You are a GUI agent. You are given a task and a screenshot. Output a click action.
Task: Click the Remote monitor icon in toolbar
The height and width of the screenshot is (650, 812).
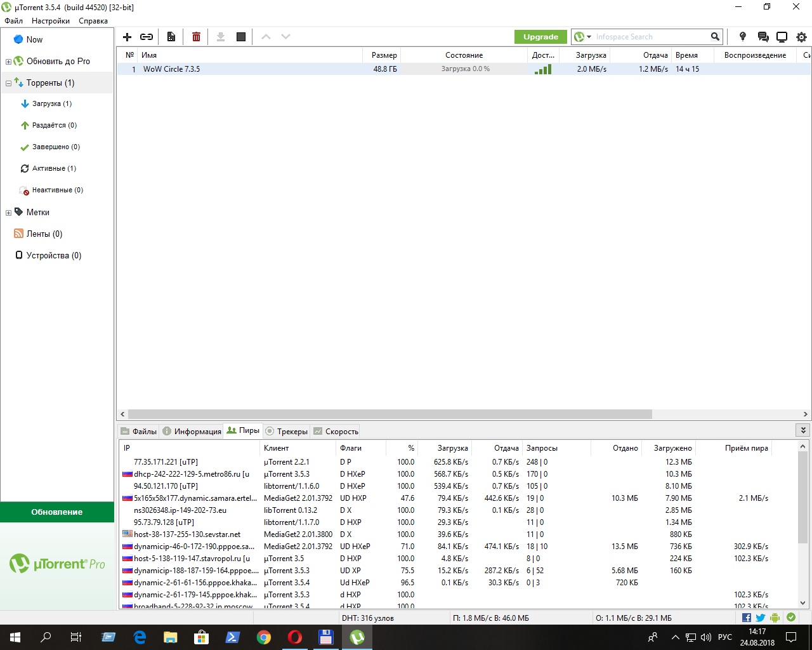(782, 37)
